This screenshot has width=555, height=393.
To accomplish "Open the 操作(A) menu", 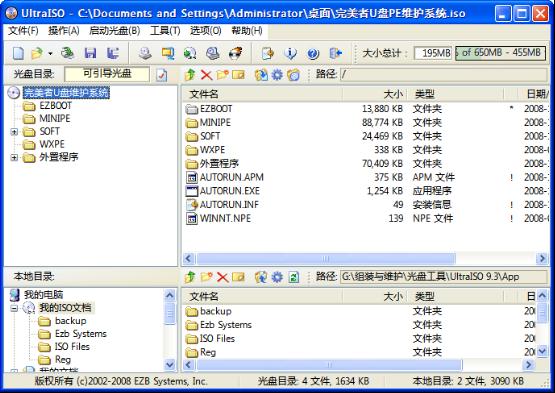I will tap(64, 31).
